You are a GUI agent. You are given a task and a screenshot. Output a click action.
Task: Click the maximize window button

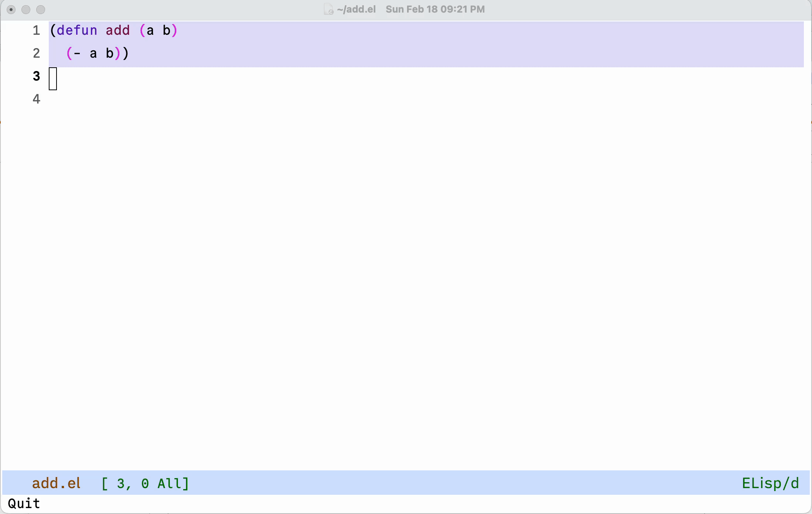tap(41, 10)
